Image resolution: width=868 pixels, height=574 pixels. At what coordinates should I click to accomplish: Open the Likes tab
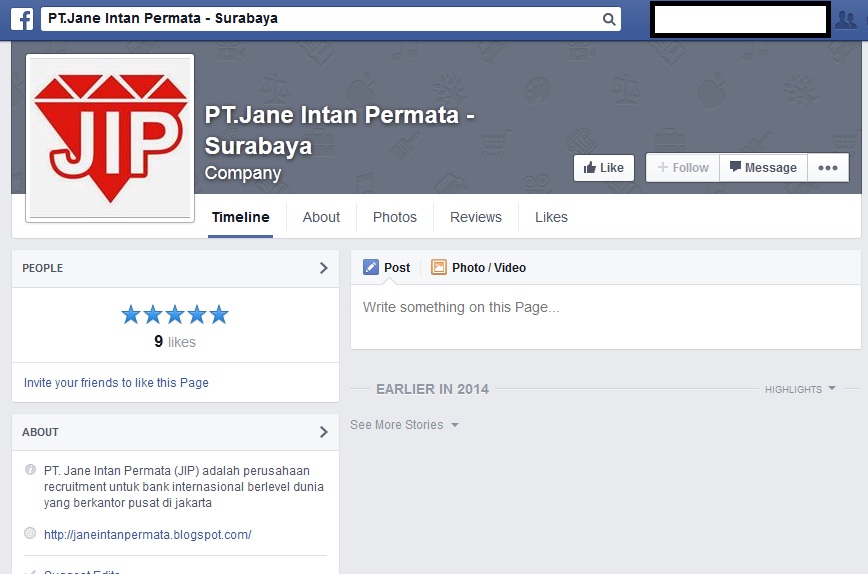551,217
